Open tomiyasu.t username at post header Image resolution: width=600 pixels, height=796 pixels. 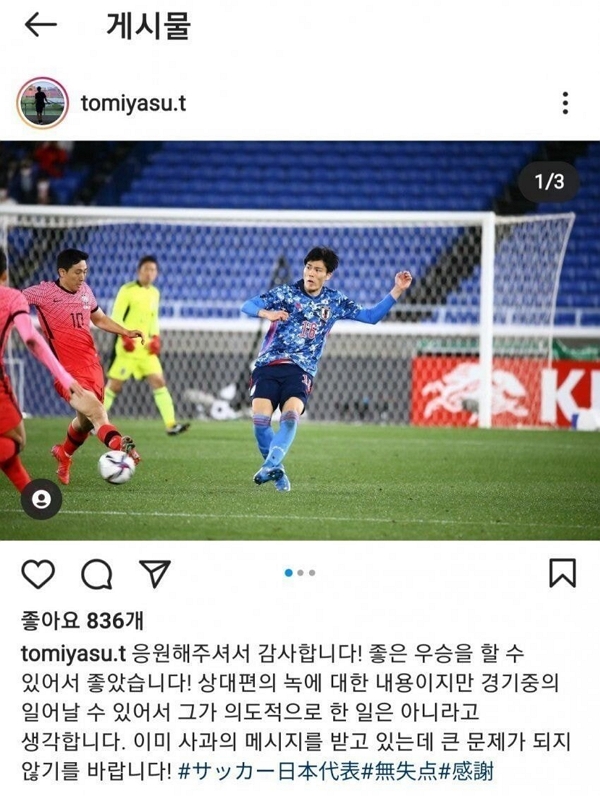point(134,103)
